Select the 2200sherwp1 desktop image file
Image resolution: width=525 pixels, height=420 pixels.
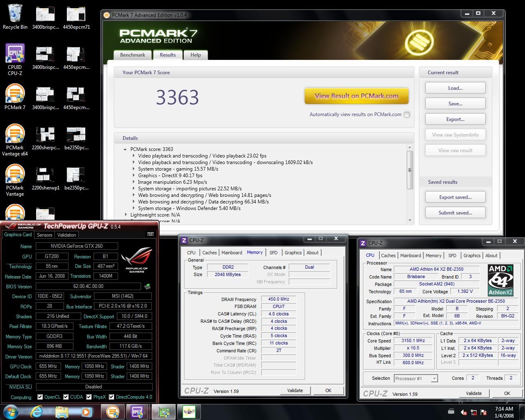46,178
